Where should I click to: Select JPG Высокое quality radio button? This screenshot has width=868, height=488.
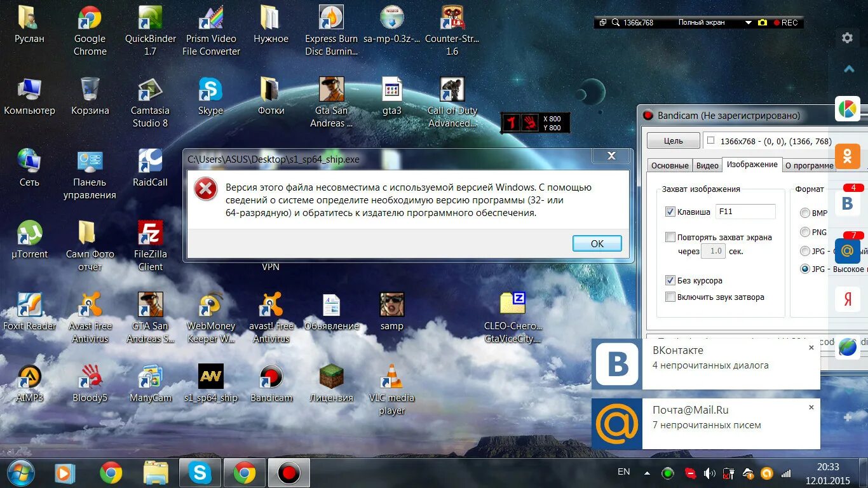805,269
